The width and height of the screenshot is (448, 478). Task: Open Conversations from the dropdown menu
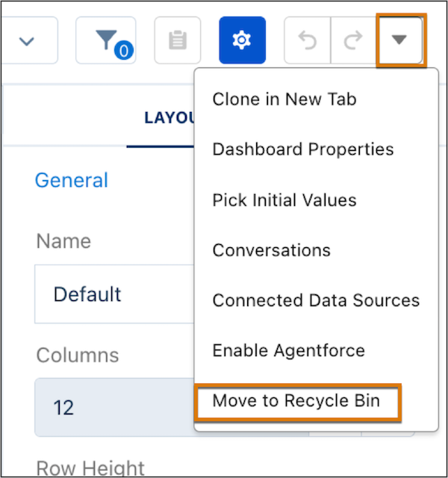coord(271,250)
